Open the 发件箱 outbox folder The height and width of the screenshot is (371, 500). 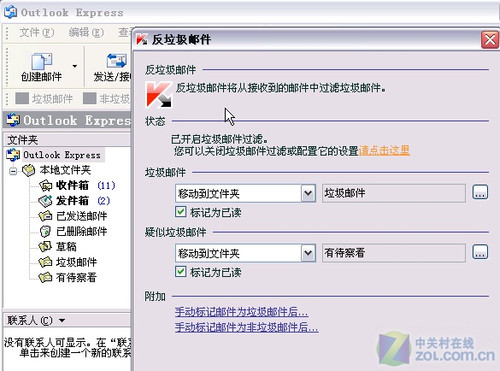click(x=72, y=200)
